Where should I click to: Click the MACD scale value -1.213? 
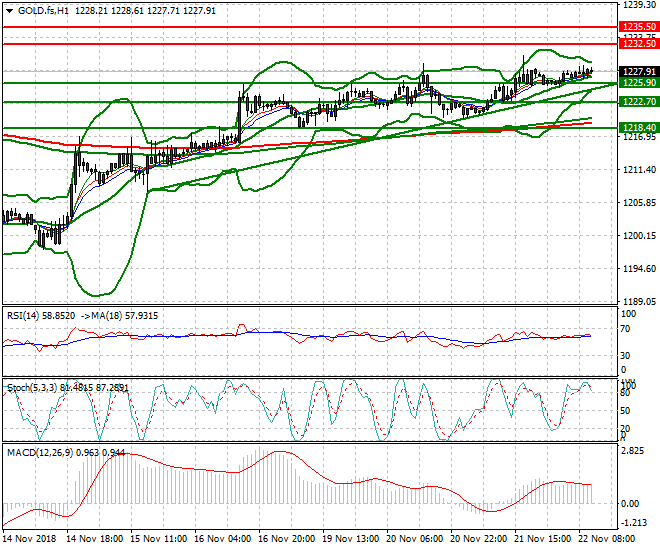633,523
